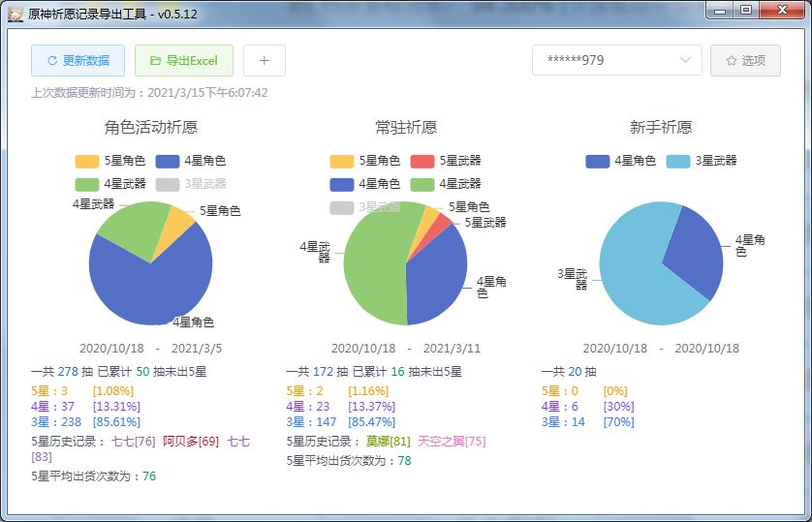
Task: Click the 一共 172 抽 summary line
Action: point(374,372)
